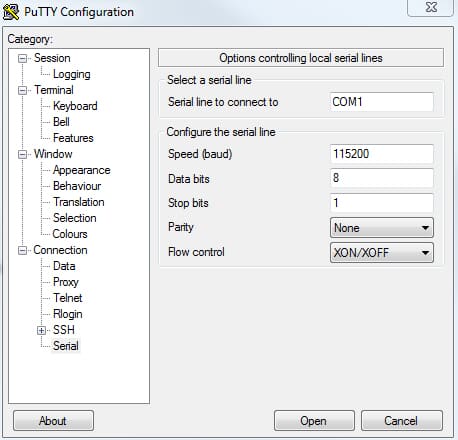Select the Telnet category
This screenshot has height=440, width=458.
(x=68, y=298)
